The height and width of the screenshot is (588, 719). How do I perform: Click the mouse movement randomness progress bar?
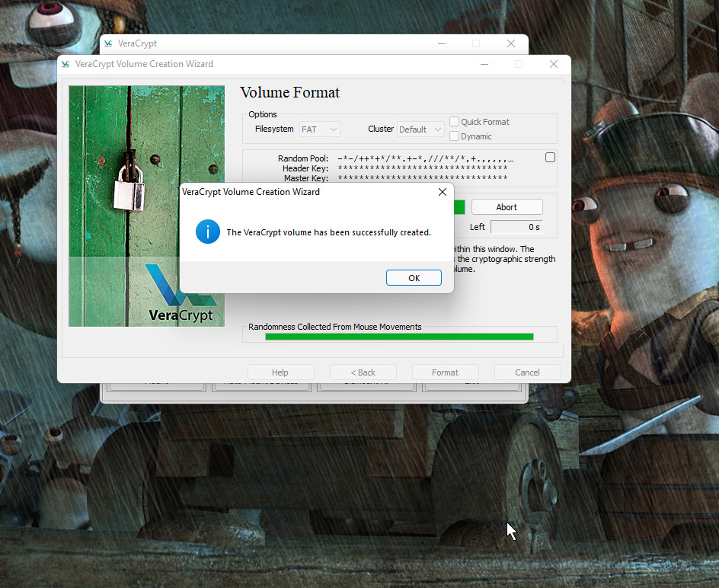tap(399, 337)
